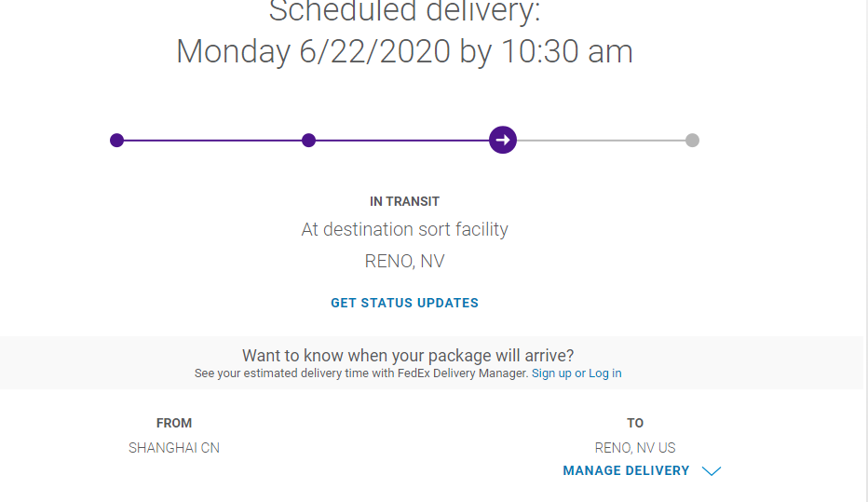
Task: Click the FROM label
Action: tap(174, 423)
